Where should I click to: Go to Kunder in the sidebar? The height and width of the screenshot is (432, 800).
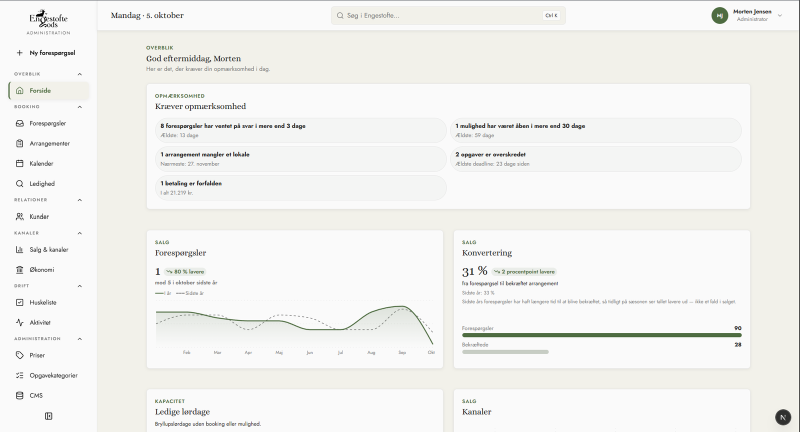(48, 216)
